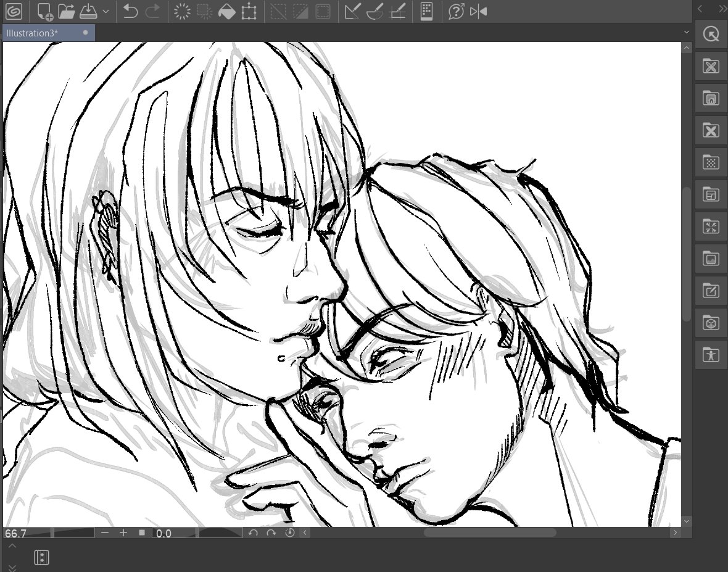Open the manga frame material folder
The image size is (728, 572).
pyautogui.click(x=711, y=194)
